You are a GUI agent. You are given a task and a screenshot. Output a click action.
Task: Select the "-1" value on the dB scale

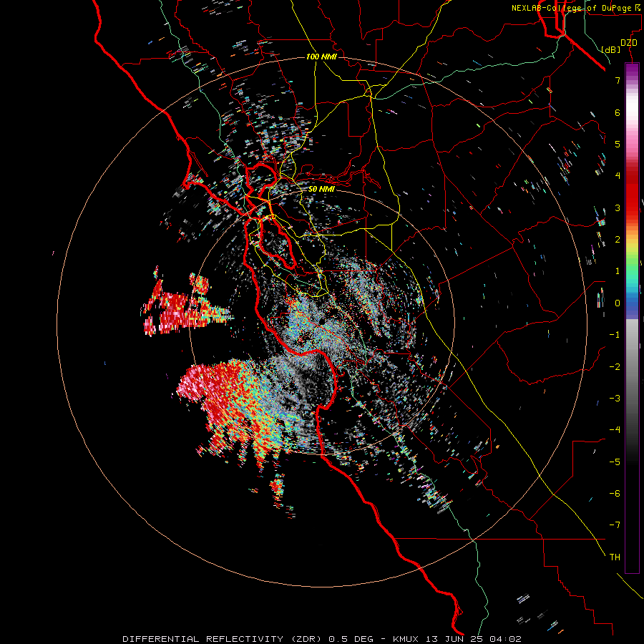[615, 335]
